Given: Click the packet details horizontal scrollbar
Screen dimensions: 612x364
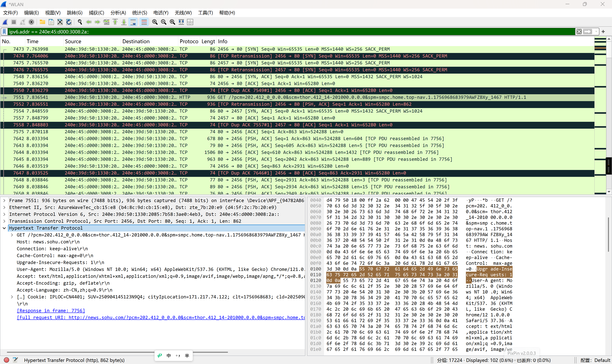Looking at the screenshot, I should [x=117, y=352].
